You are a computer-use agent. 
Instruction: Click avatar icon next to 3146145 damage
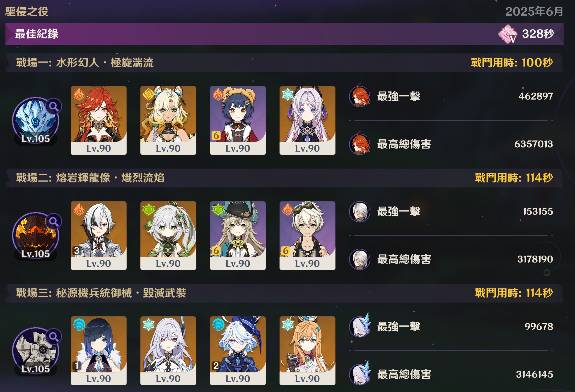pos(360,374)
